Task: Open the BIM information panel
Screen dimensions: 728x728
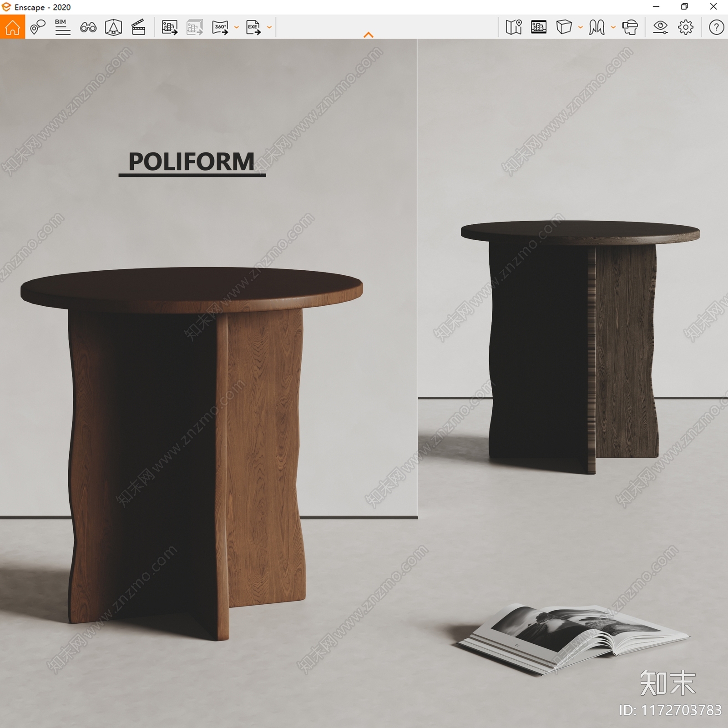Action: [x=62, y=27]
